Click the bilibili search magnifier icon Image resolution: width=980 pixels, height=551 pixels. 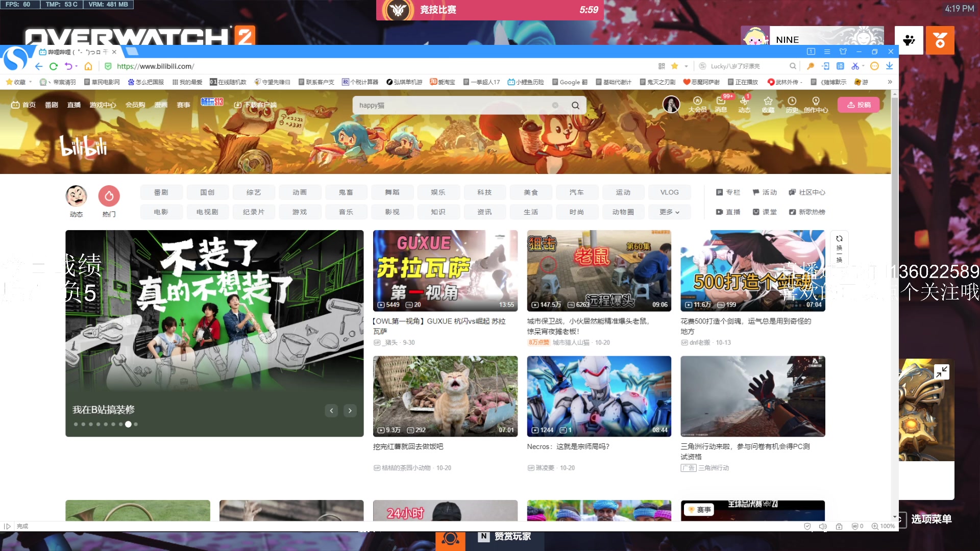tap(575, 105)
